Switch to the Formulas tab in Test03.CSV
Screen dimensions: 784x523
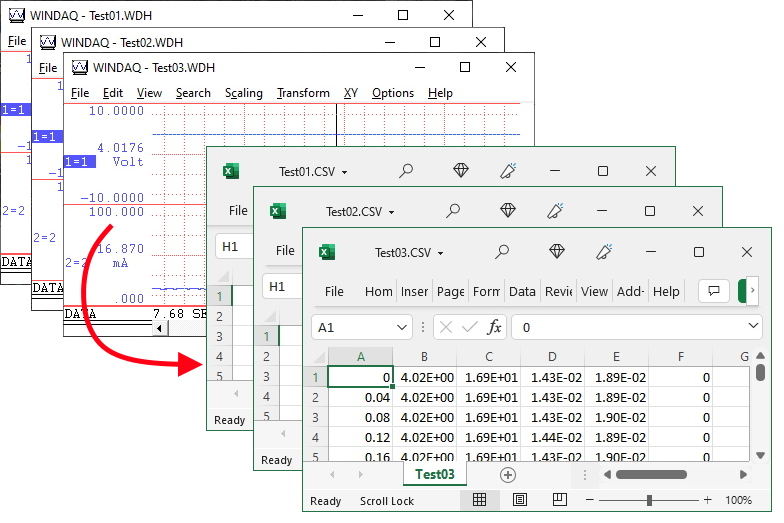[x=486, y=292]
